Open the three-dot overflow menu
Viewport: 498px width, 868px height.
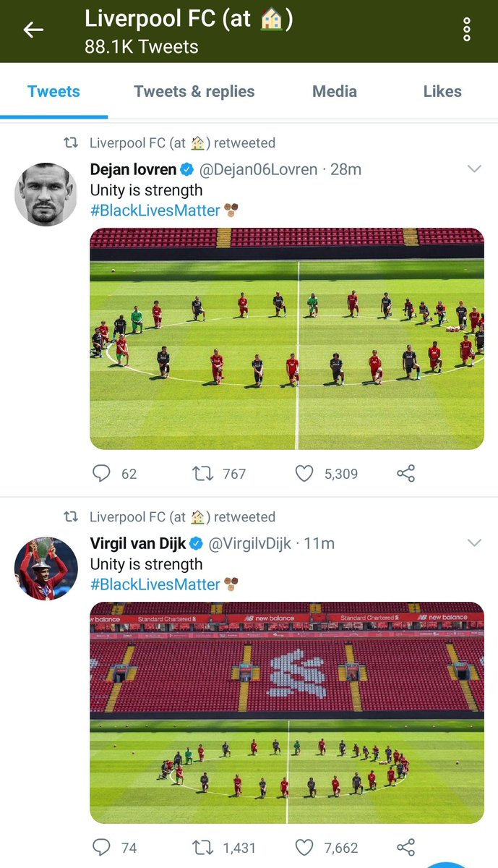pyautogui.click(x=467, y=29)
